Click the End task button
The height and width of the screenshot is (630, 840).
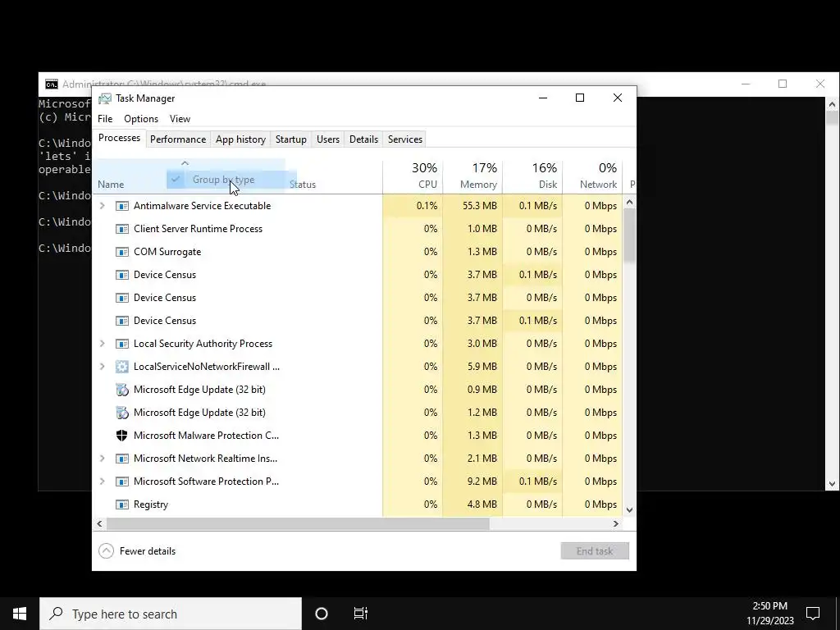coord(595,550)
